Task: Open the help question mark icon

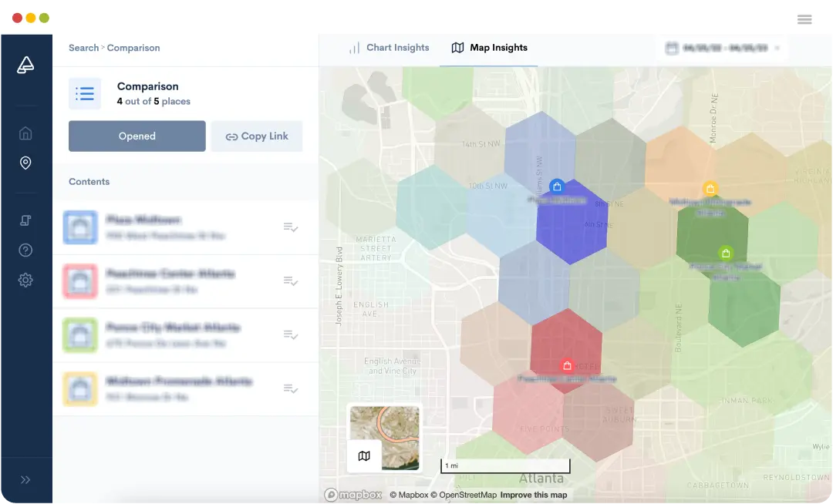Action: click(x=25, y=250)
